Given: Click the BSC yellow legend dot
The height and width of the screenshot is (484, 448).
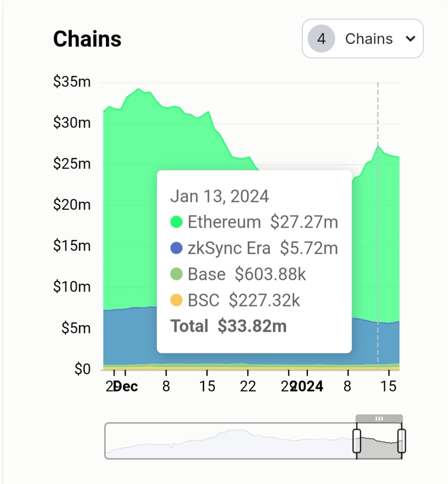Looking at the screenshot, I should click(x=176, y=300).
